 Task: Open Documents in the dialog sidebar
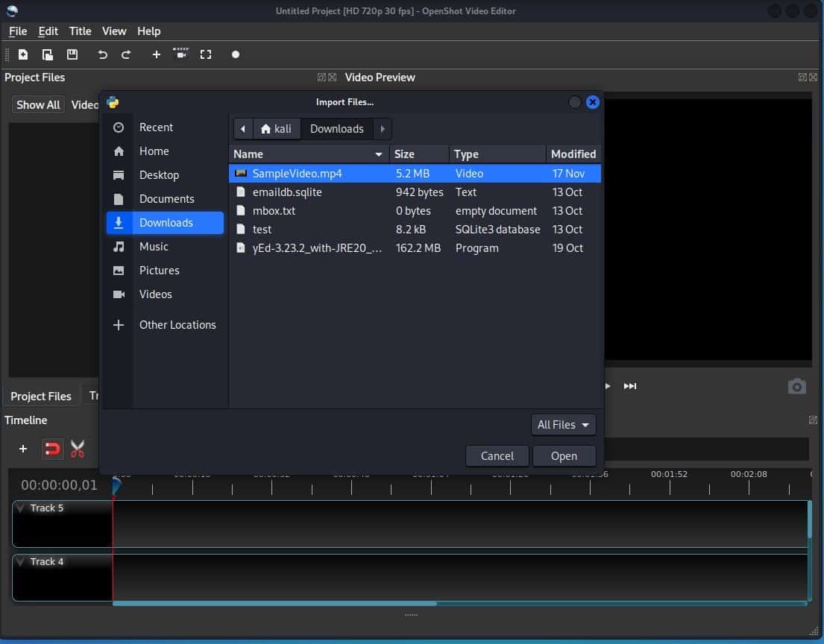click(x=165, y=198)
